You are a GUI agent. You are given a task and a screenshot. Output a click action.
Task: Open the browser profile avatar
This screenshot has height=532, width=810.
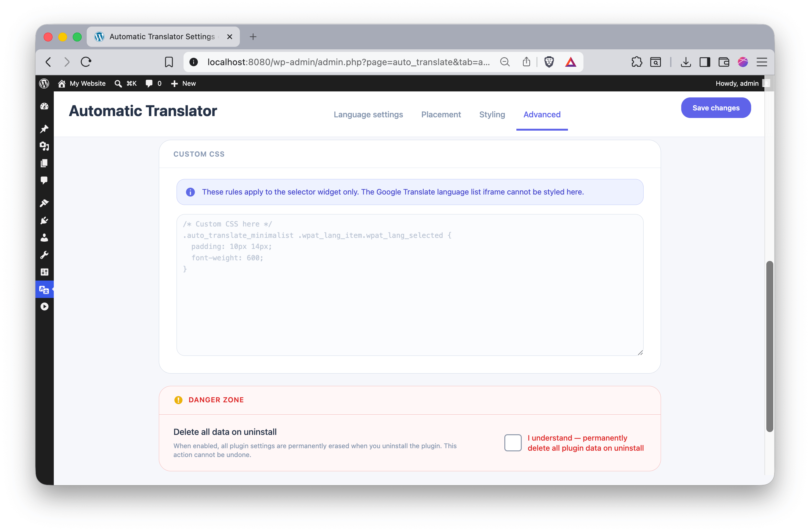(x=743, y=62)
